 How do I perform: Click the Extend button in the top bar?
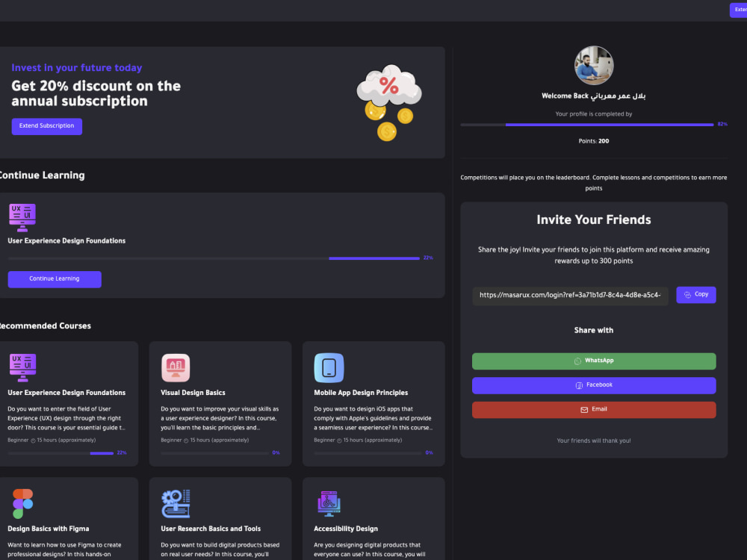[x=739, y=10]
